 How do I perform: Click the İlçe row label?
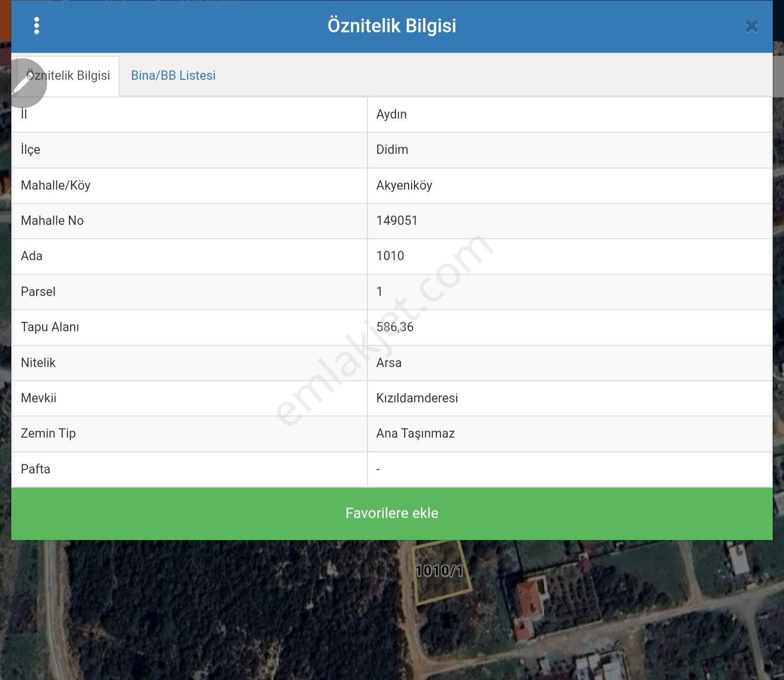pyautogui.click(x=30, y=150)
